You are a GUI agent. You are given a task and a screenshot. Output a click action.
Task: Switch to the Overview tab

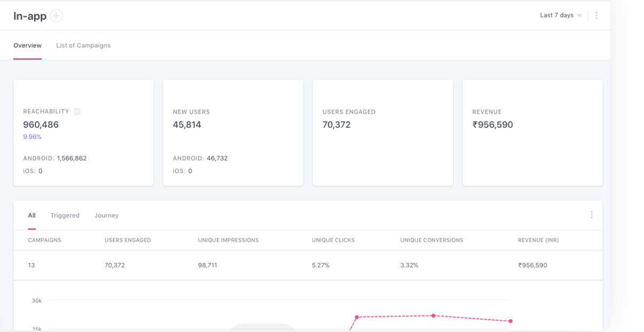[27, 45]
